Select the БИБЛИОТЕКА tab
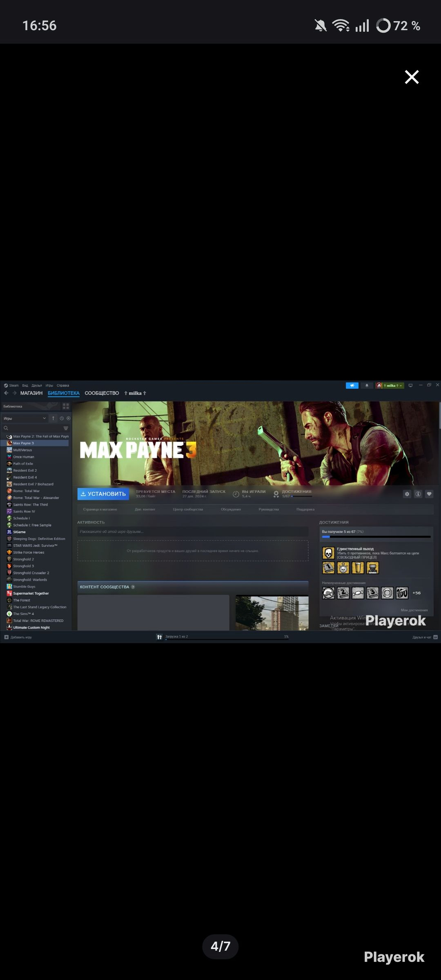 point(64,393)
